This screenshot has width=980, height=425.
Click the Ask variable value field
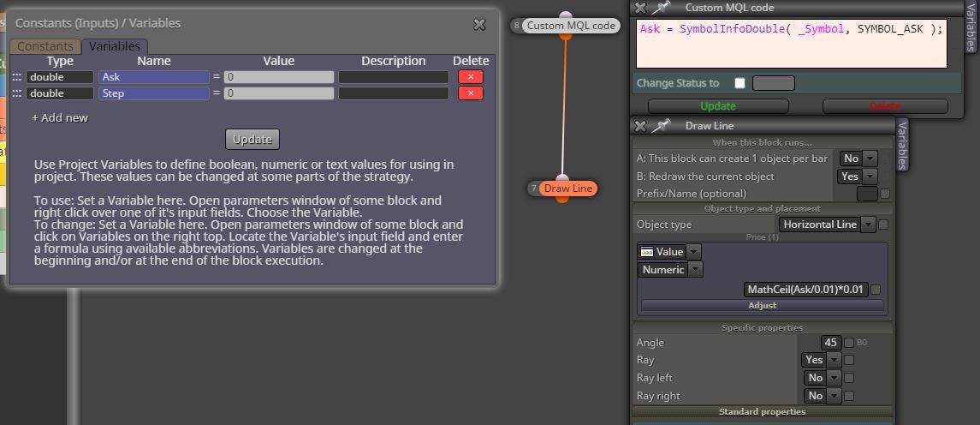[279, 77]
